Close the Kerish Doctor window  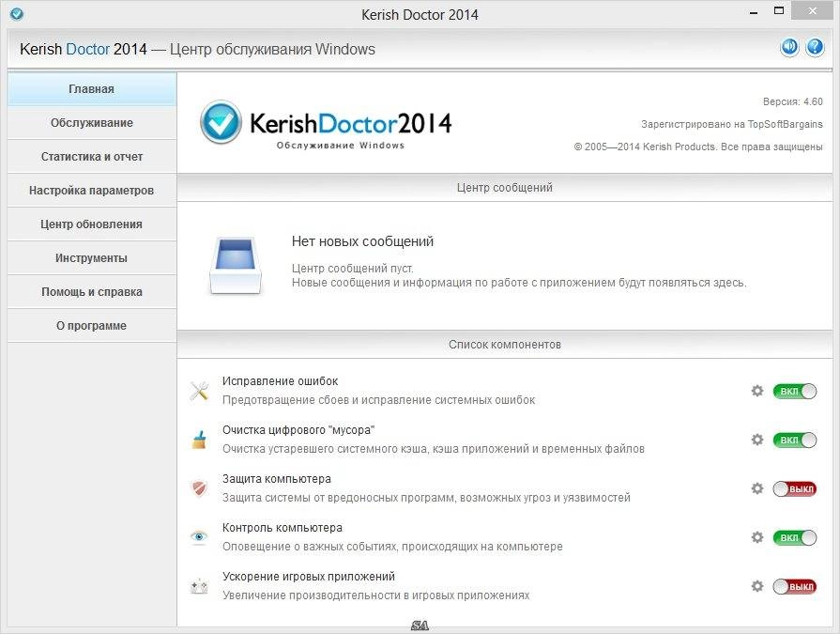click(x=812, y=10)
